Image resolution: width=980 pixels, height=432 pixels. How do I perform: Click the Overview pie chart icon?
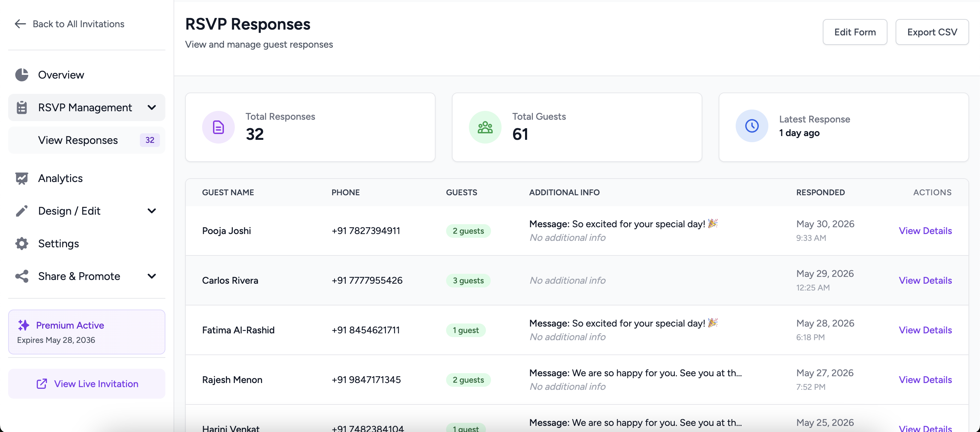[22, 75]
